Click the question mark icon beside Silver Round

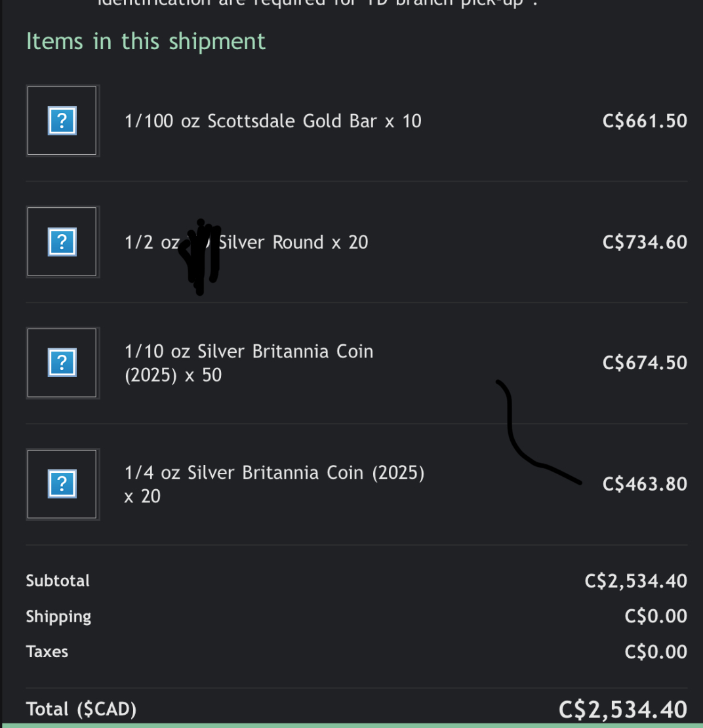(x=62, y=242)
